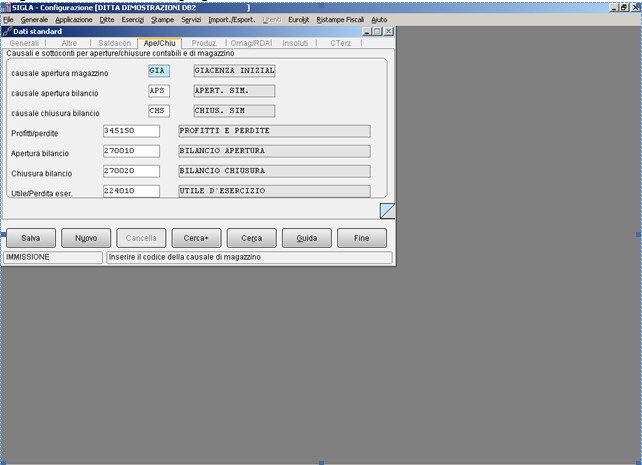Switch to the Generali tab

pos(24,43)
